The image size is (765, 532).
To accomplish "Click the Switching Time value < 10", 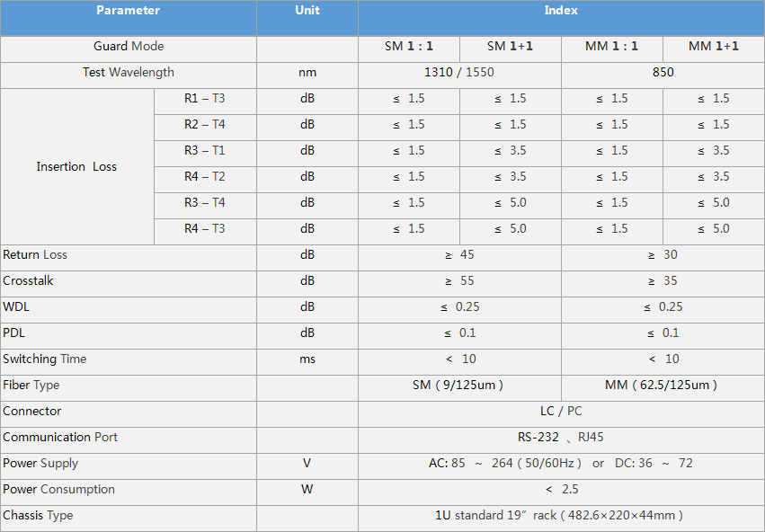I will point(459,359).
